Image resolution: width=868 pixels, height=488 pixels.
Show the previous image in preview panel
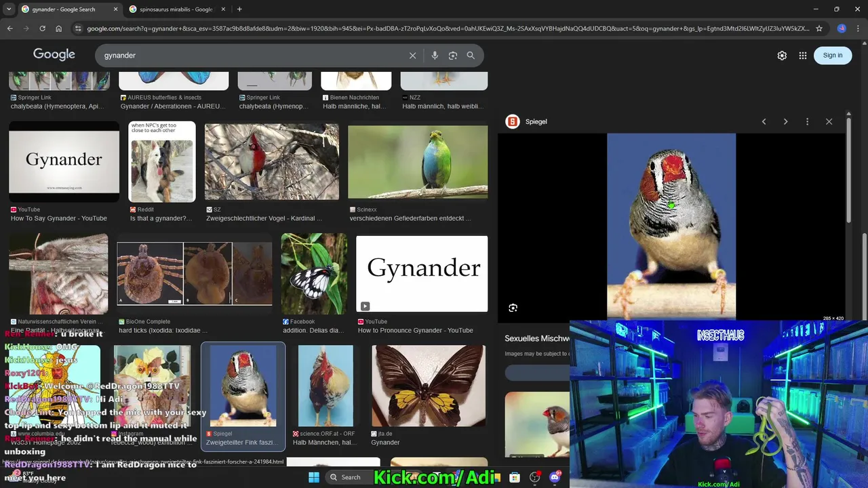(764, 121)
